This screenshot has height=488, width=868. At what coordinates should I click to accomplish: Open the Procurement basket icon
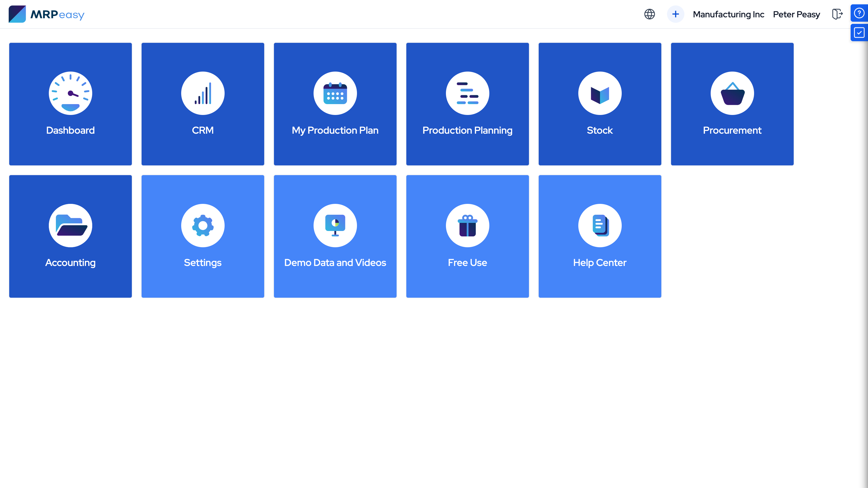pos(732,93)
